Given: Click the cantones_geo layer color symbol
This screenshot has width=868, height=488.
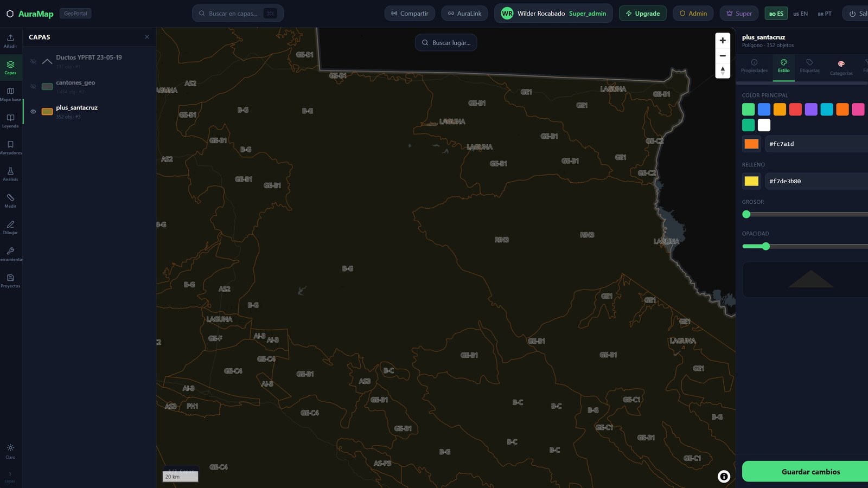Looking at the screenshot, I should (47, 86).
